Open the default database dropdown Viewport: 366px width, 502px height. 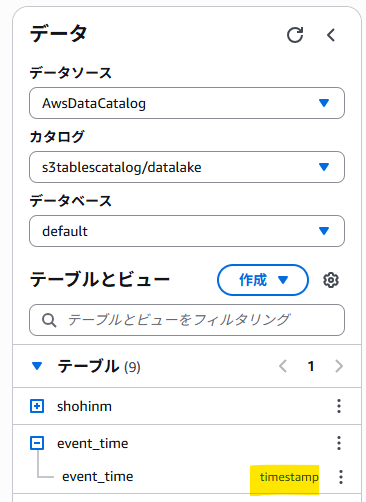click(187, 231)
